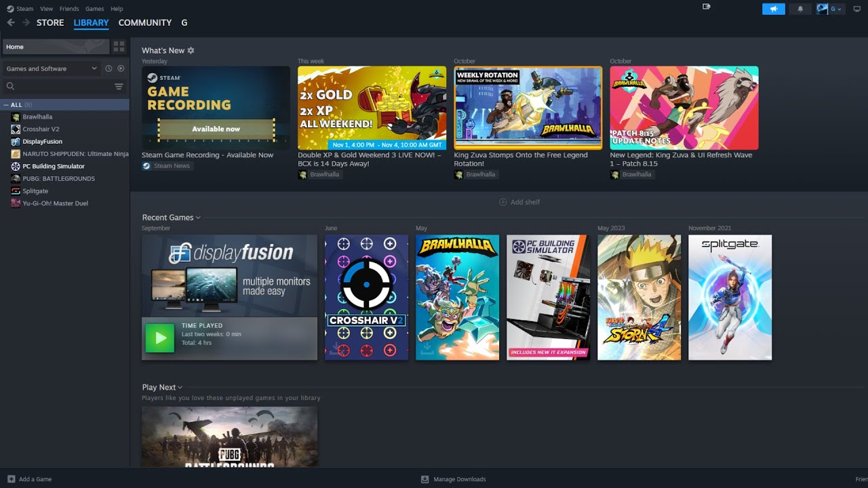Expand the Games and Software dropdown
Viewport: 868px width, 488px height.
(x=52, y=68)
